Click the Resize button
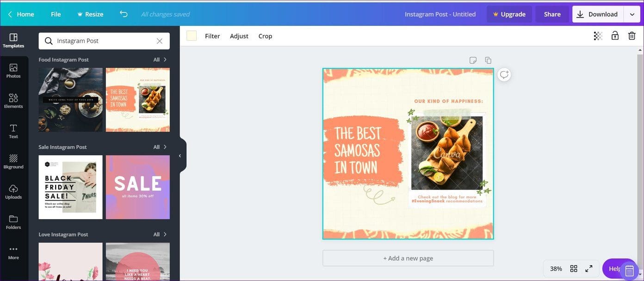 (x=90, y=14)
